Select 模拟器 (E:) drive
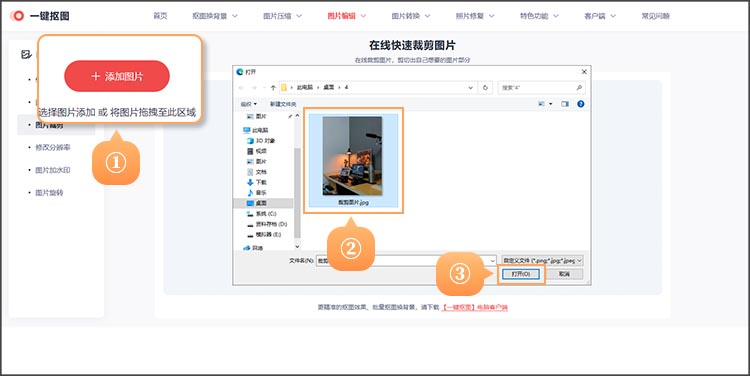Viewport: 750px width, 376px height. point(264,235)
